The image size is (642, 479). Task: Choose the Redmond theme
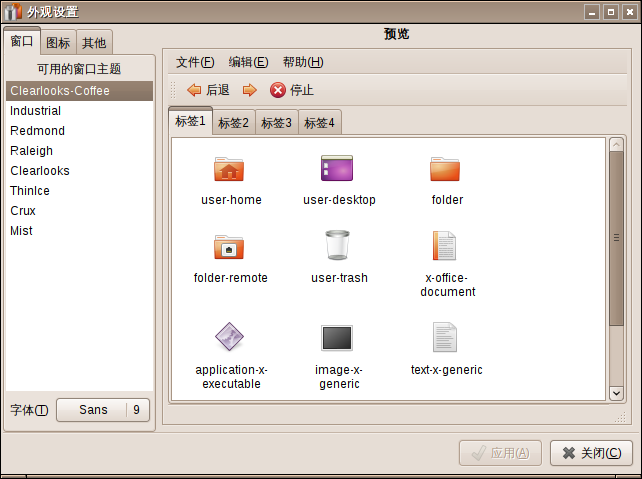pyautogui.click(x=79, y=131)
